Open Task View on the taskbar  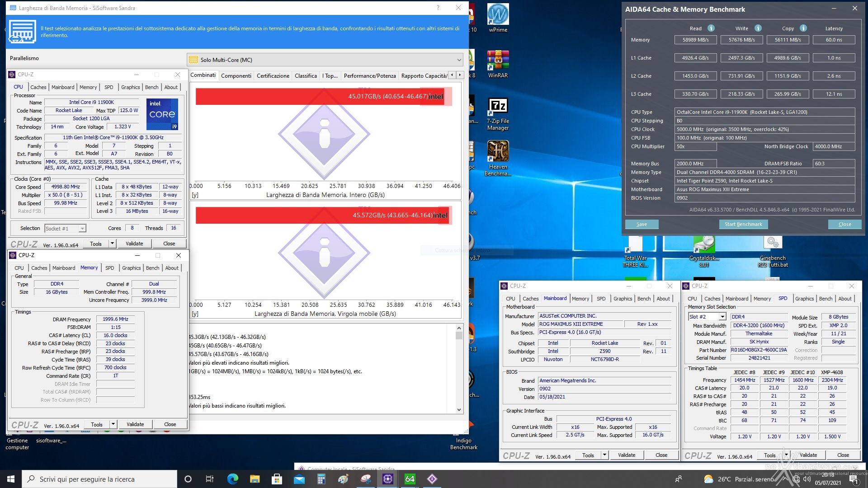click(210, 479)
